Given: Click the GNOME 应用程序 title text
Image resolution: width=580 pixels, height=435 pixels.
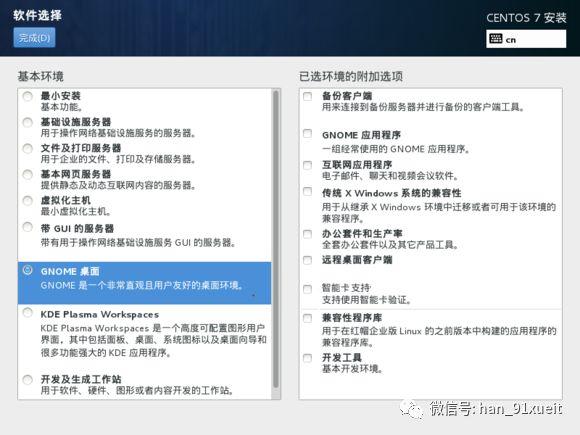Looking at the screenshot, I should coord(361,135).
